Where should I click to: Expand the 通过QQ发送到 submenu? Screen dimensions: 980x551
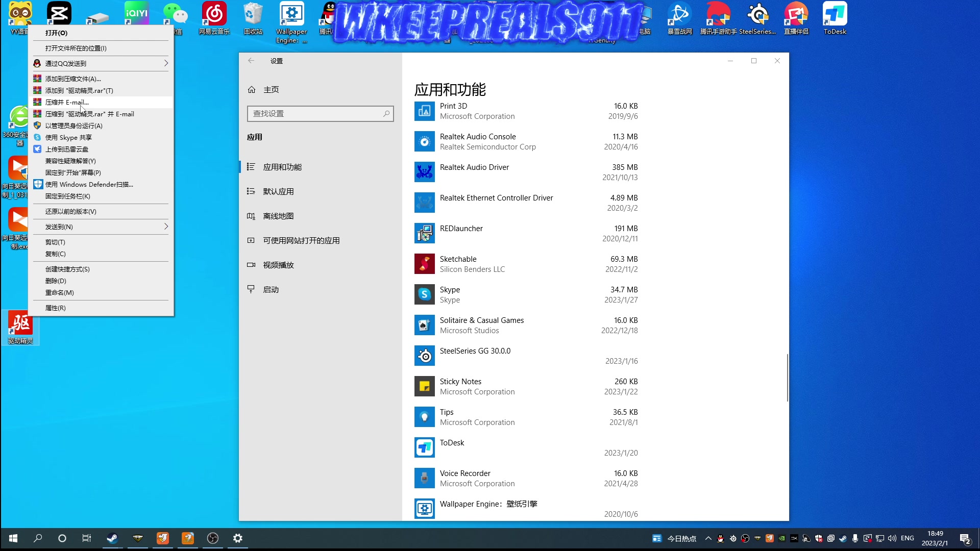coord(101,63)
